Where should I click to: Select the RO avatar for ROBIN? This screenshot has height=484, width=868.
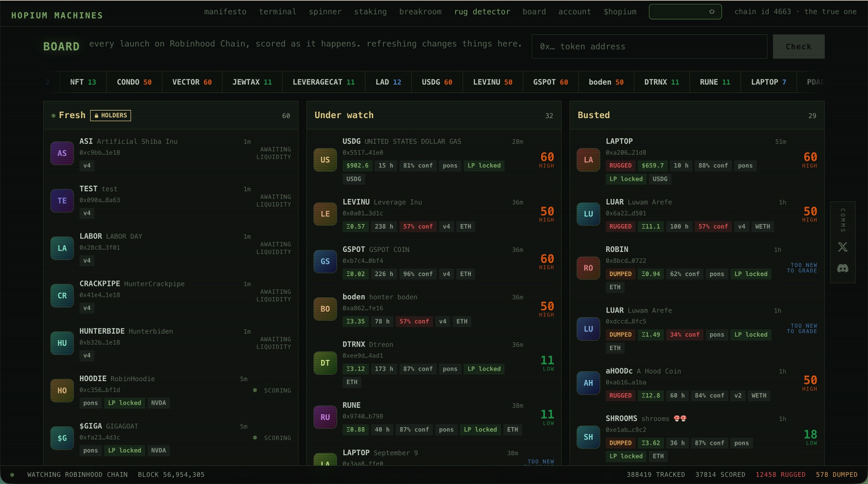point(588,268)
